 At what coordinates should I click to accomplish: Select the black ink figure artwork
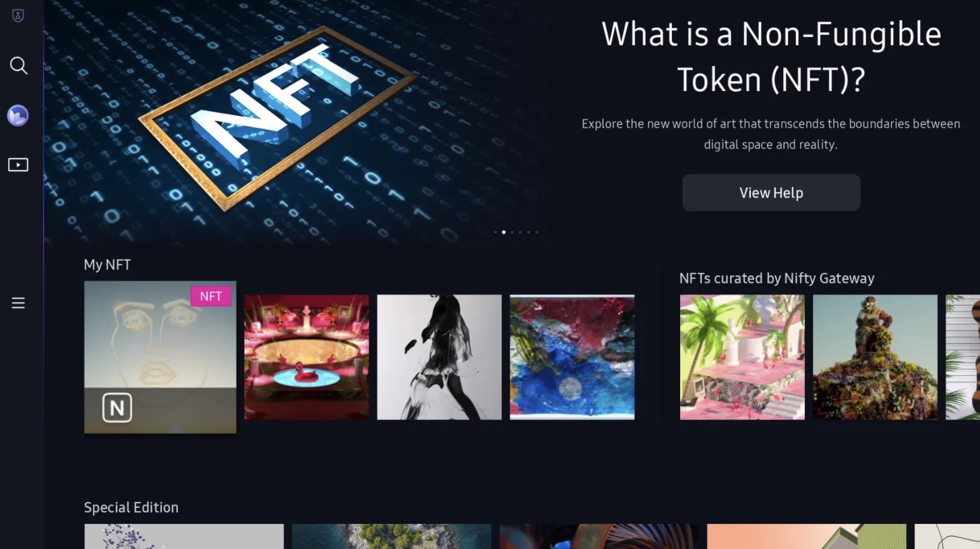(x=439, y=357)
